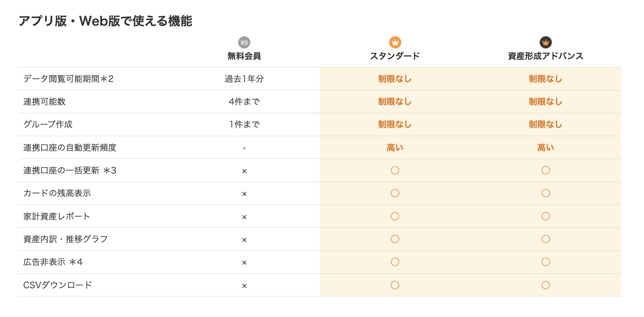
Task: Click the circle for カードの残高表示 under スタンダード
Action: point(395,193)
